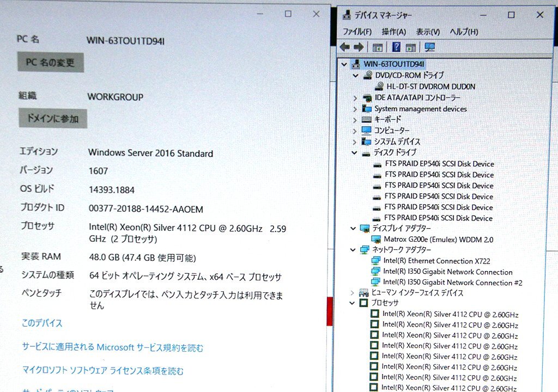
Task: Click the OS build value 14393.1884
Action: coord(112,190)
